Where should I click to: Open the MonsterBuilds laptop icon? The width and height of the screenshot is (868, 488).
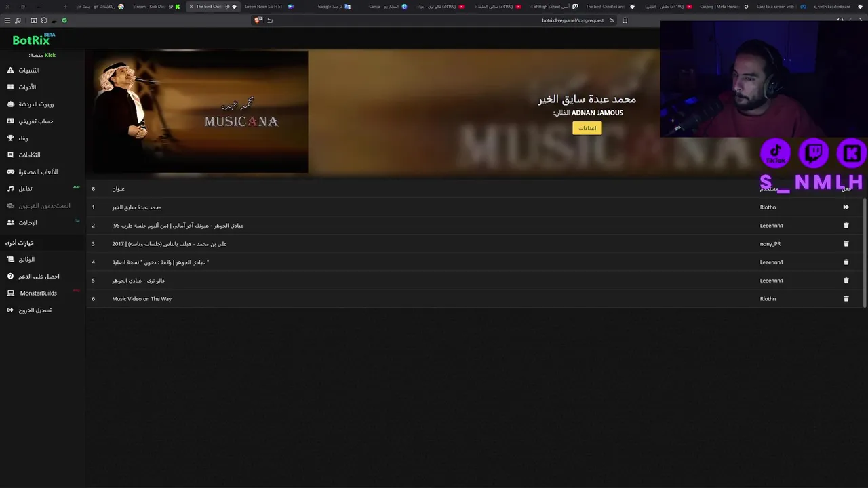[10, 293]
